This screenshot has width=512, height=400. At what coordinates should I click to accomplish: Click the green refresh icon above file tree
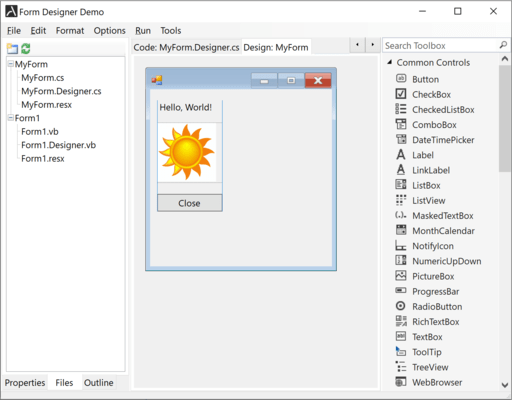26,49
